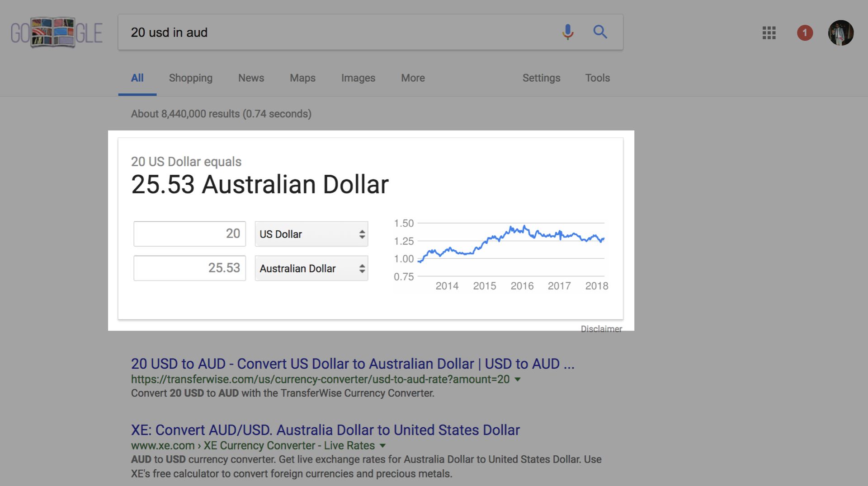Switch to the Shopping tab
Viewport: 868px width, 486px height.
tap(190, 78)
